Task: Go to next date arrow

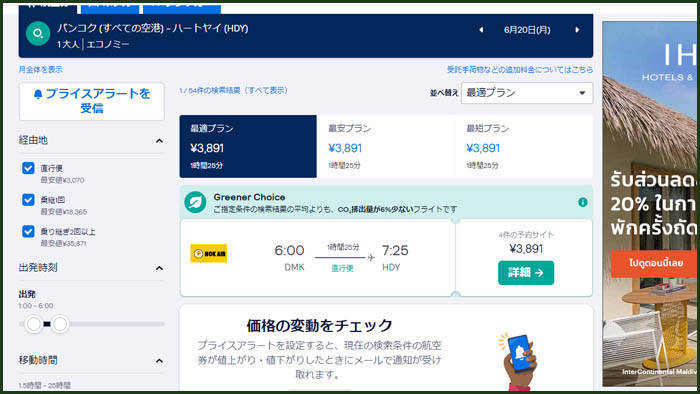Action: (577, 30)
